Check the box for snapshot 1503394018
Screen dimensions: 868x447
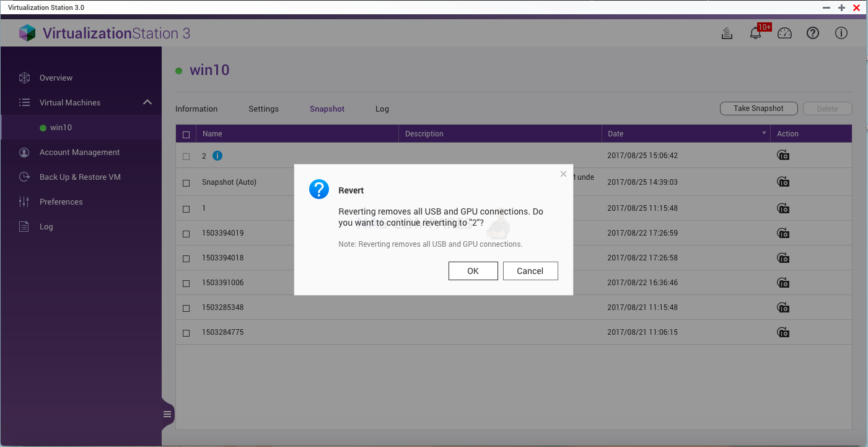click(186, 259)
